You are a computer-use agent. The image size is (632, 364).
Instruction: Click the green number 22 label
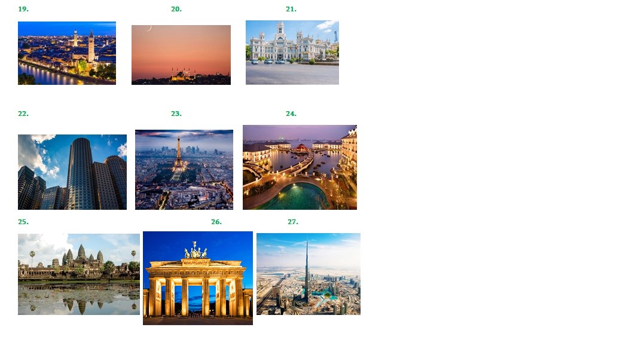(x=23, y=114)
